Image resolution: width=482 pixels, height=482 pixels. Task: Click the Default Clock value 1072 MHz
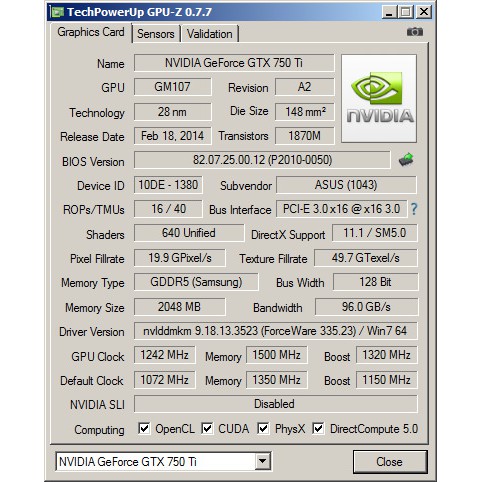[165, 380]
